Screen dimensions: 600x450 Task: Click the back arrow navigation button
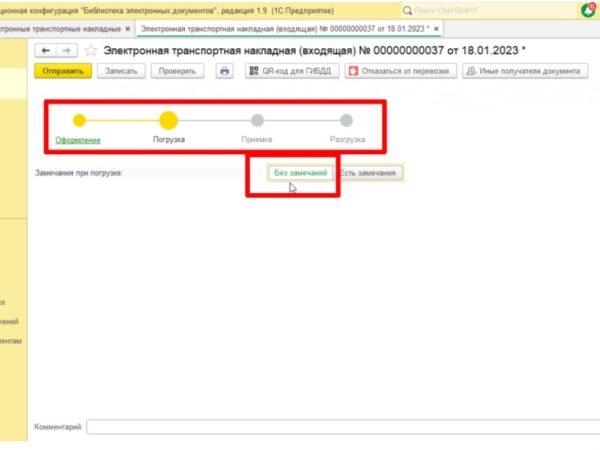coord(46,51)
